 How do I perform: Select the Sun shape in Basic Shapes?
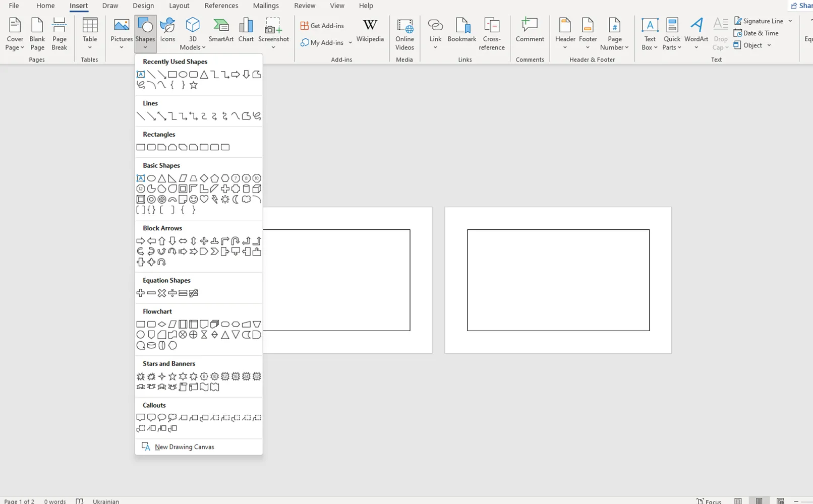point(225,199)
